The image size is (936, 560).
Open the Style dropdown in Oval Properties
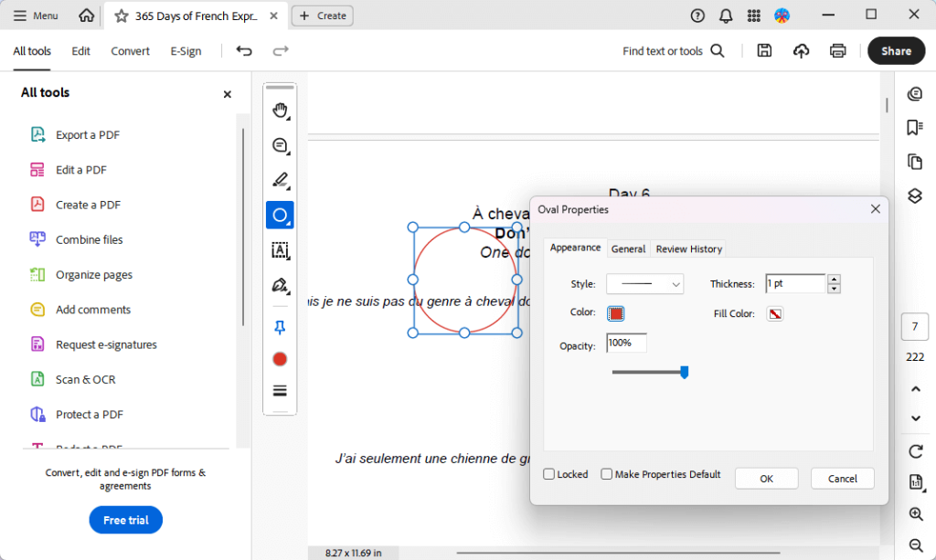pyautogui.click(x=644, y=284)
